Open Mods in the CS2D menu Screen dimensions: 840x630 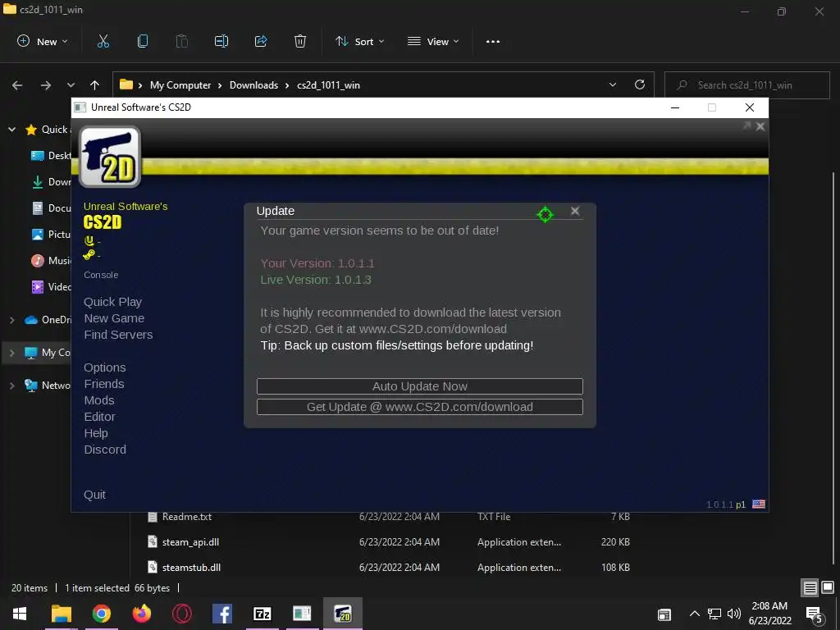[99, 400]
